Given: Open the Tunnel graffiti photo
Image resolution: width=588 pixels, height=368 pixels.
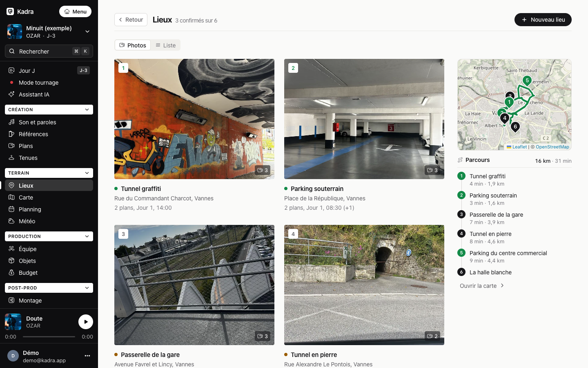Looking at the screenshot, I should [x=194, y=119].
